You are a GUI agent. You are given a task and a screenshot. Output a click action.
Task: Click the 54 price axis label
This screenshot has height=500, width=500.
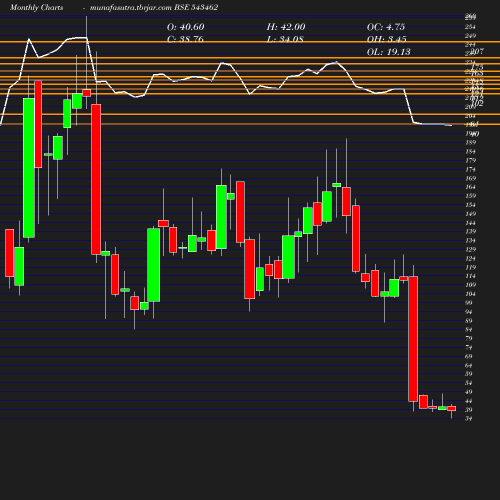469,383
